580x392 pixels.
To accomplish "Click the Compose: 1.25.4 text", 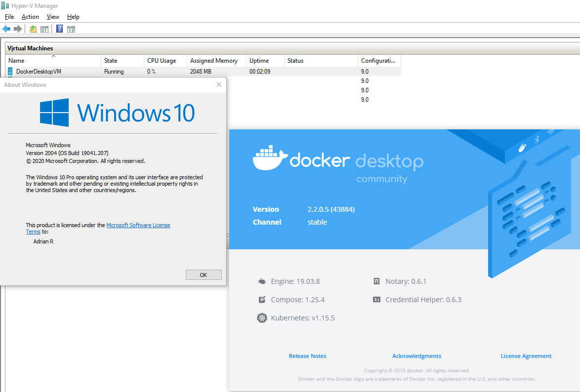I will 298,300.
